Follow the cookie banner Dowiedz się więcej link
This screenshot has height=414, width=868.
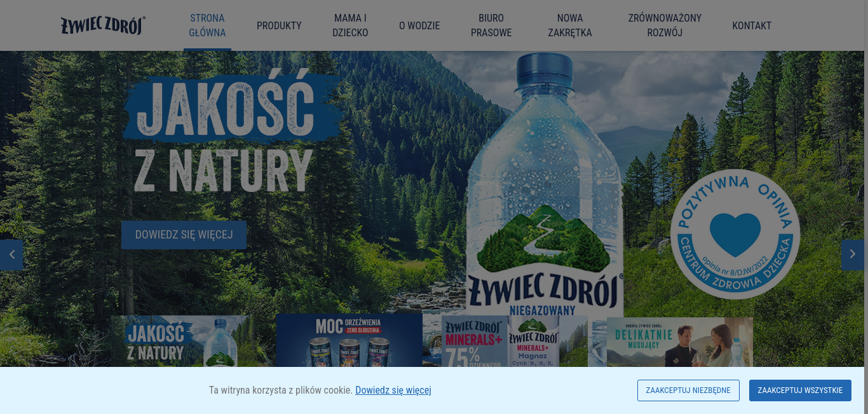coord(393,390)
